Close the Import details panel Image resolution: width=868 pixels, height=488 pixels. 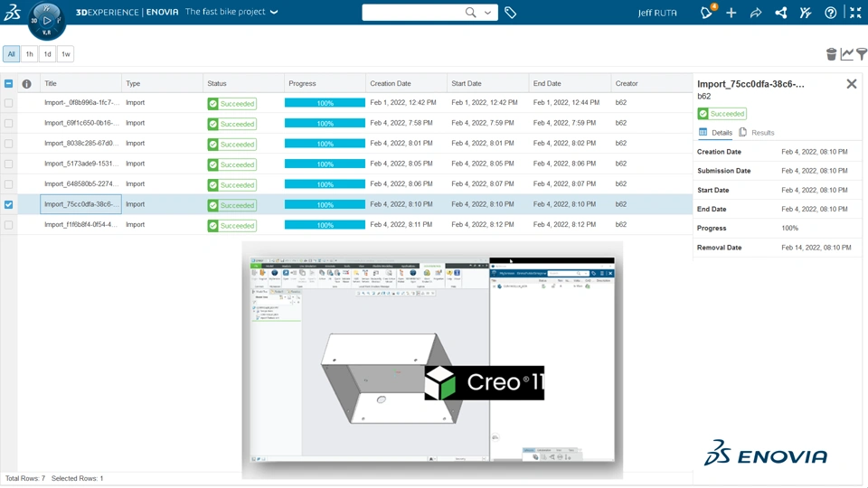852,83
